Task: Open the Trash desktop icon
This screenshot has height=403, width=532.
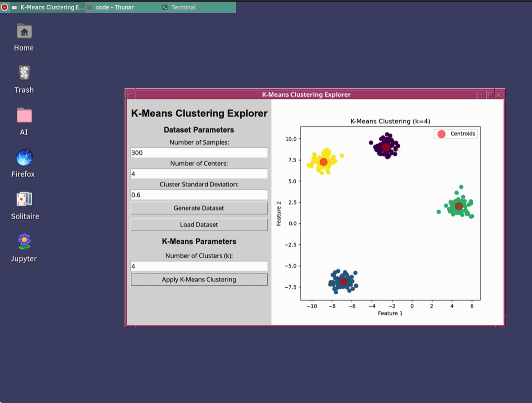Action: pos(24,74)
